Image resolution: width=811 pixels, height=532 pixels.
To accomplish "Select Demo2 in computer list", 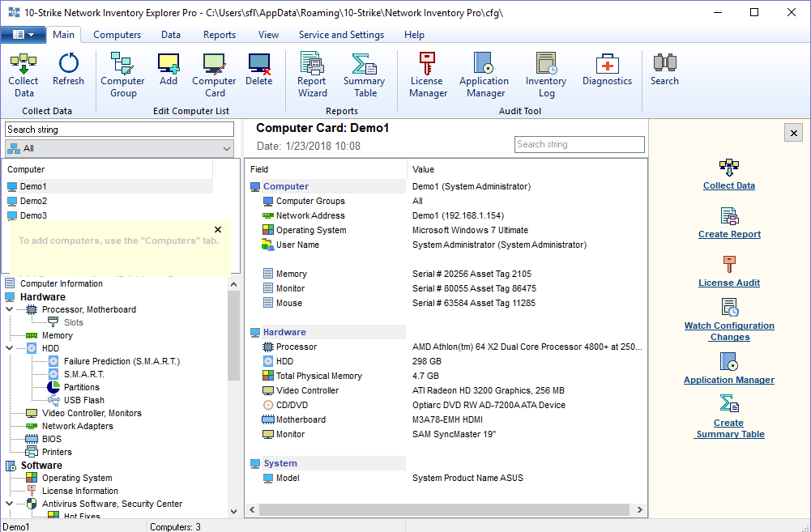I will 33,201.
